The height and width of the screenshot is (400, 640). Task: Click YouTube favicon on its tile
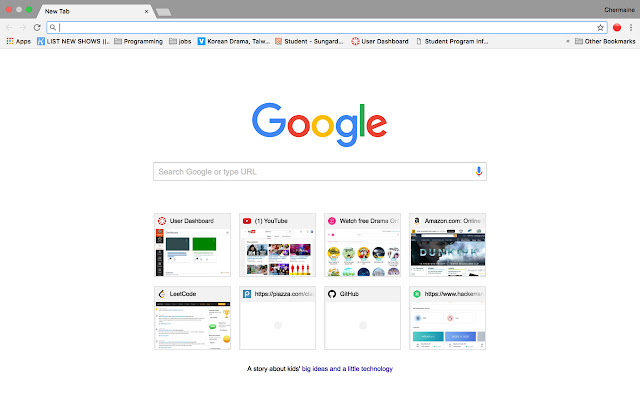[247, 221]
